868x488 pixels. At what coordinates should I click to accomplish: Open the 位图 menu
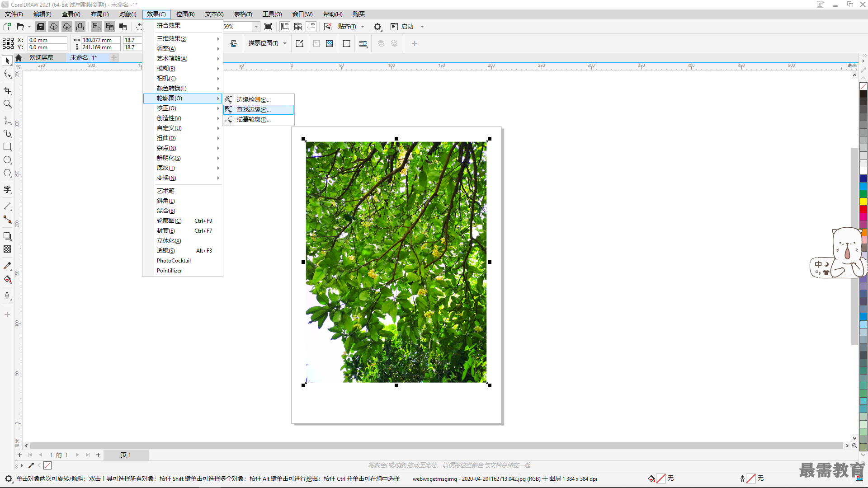pyautogui.click(x=185, y=14)
